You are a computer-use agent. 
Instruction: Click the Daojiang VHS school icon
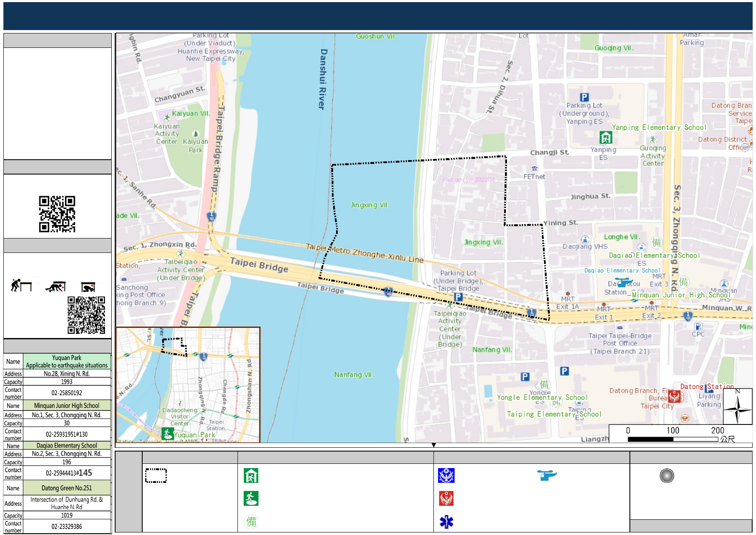pos(585,239)
